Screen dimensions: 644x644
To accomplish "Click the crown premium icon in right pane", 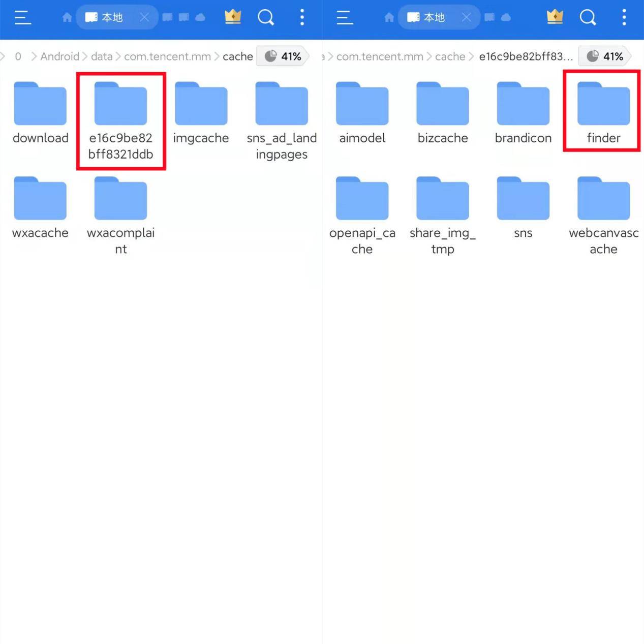I will coord(555,17).
